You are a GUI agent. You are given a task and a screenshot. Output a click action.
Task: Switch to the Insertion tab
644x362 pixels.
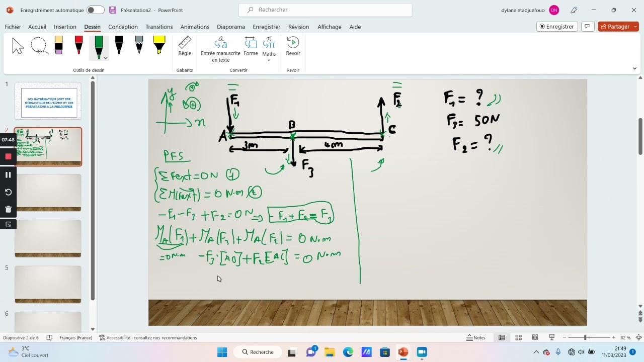pyautogui.click(x=65, y=27)
